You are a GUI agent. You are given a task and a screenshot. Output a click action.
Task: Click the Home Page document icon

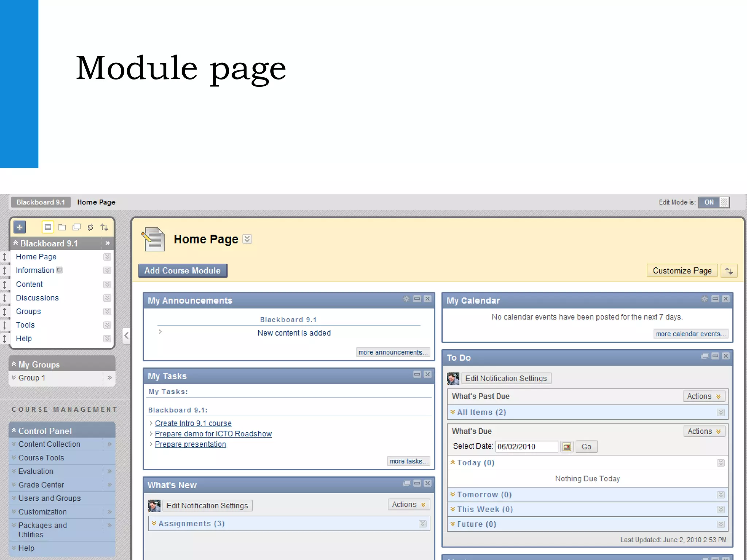153,239
